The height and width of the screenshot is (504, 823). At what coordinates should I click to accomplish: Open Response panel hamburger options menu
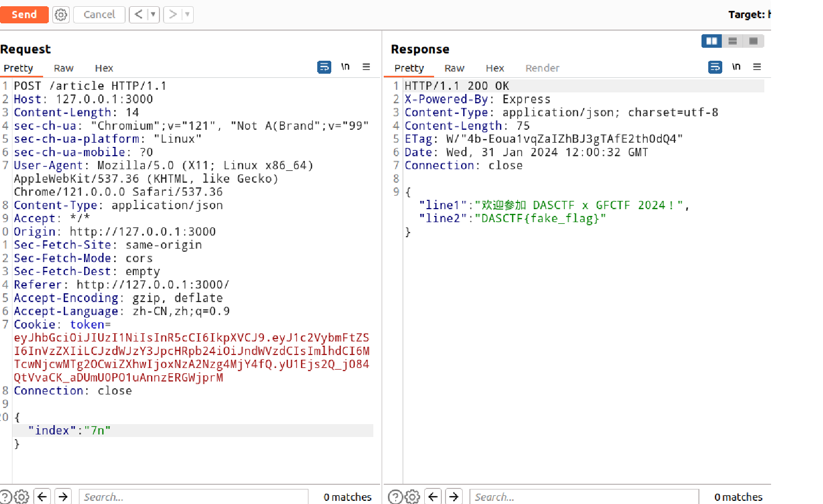coord(757,67)
